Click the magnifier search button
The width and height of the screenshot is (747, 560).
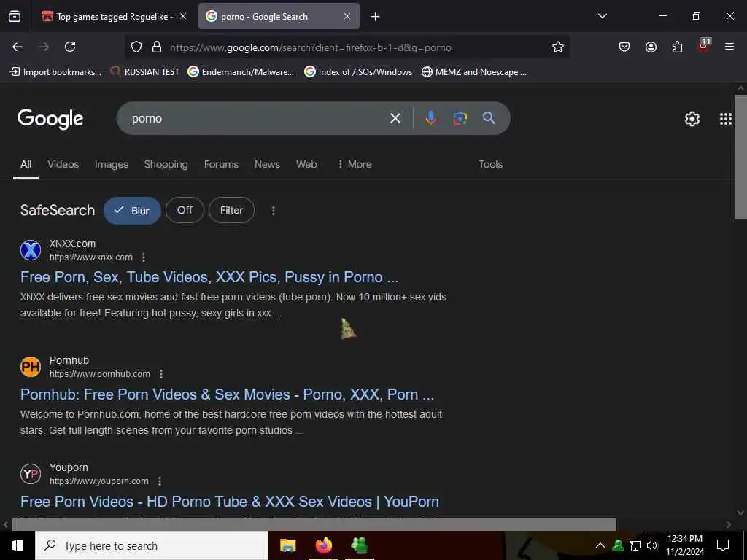pos(489,118)
